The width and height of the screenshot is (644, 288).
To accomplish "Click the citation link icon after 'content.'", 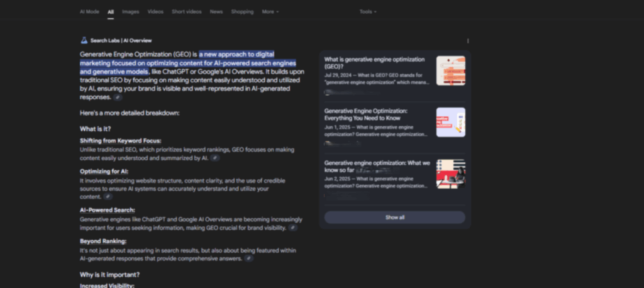I will [108, 197].
